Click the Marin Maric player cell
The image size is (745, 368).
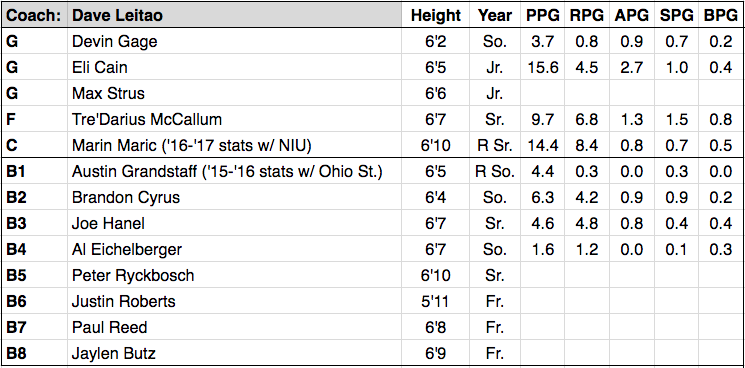[235, 145]
